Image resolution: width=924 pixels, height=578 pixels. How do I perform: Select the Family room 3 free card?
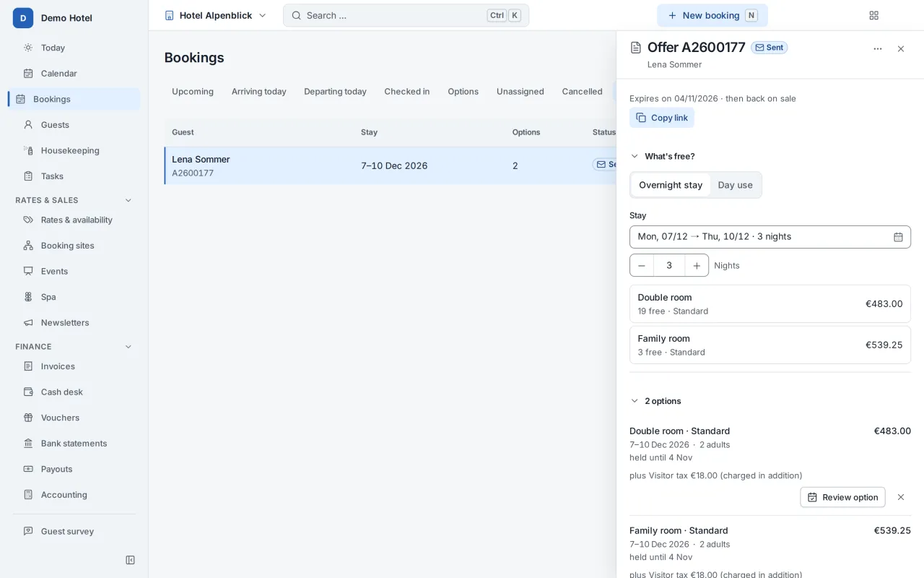click(770, 345)
